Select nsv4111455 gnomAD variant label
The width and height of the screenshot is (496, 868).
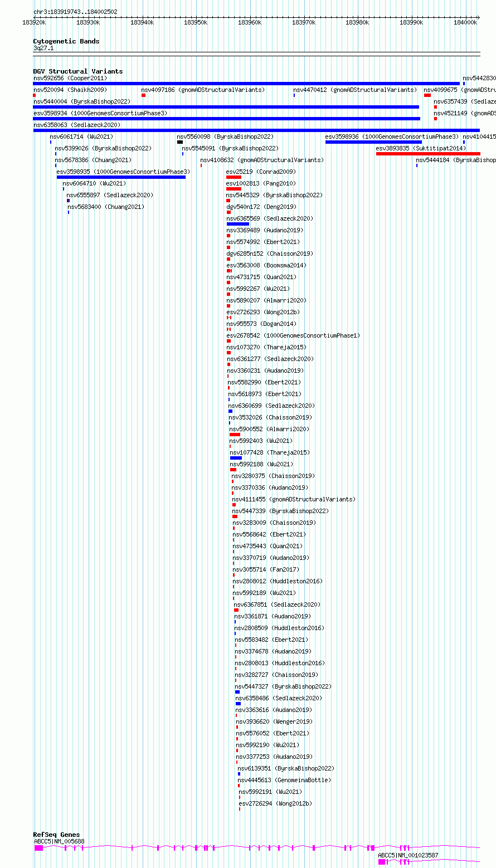294,499
